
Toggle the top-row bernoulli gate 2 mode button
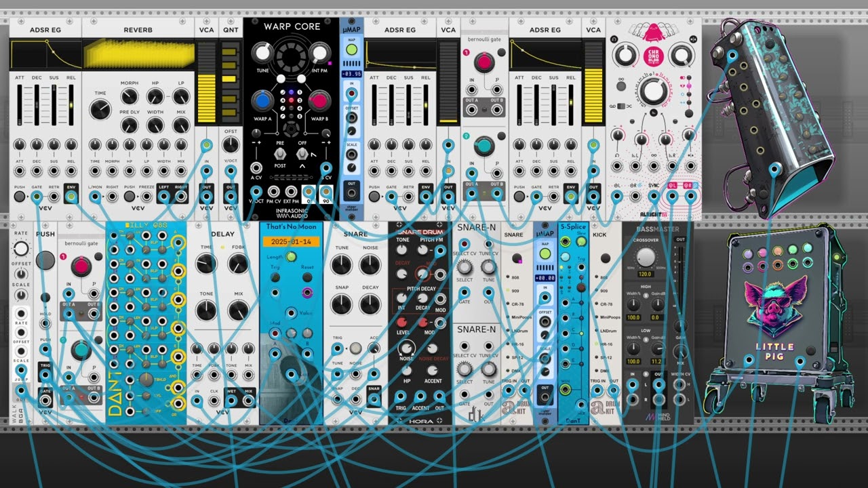pyautogui.click(x=501, y=136)
